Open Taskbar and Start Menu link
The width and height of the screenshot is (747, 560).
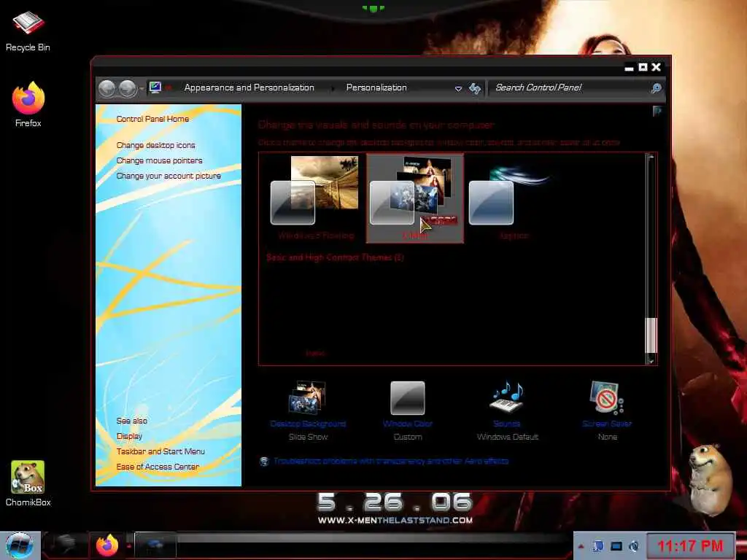tap(160, 451)
